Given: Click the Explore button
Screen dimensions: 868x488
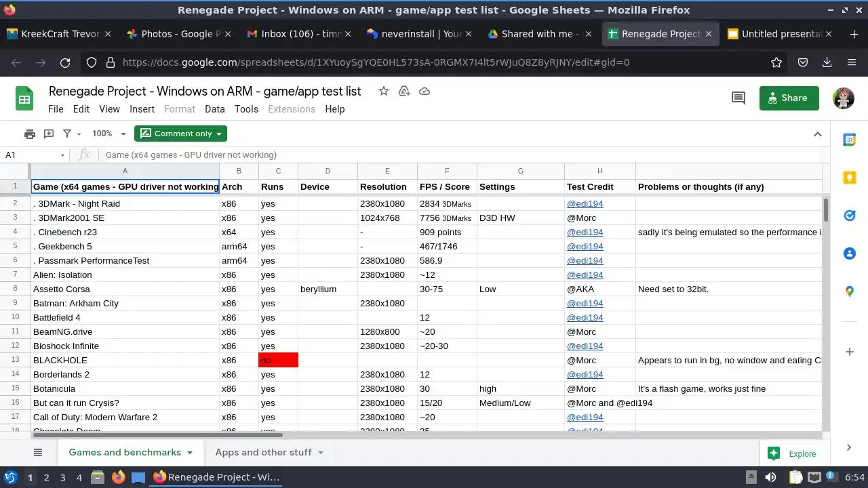Looking at the screenshot, I should [791, 454].
